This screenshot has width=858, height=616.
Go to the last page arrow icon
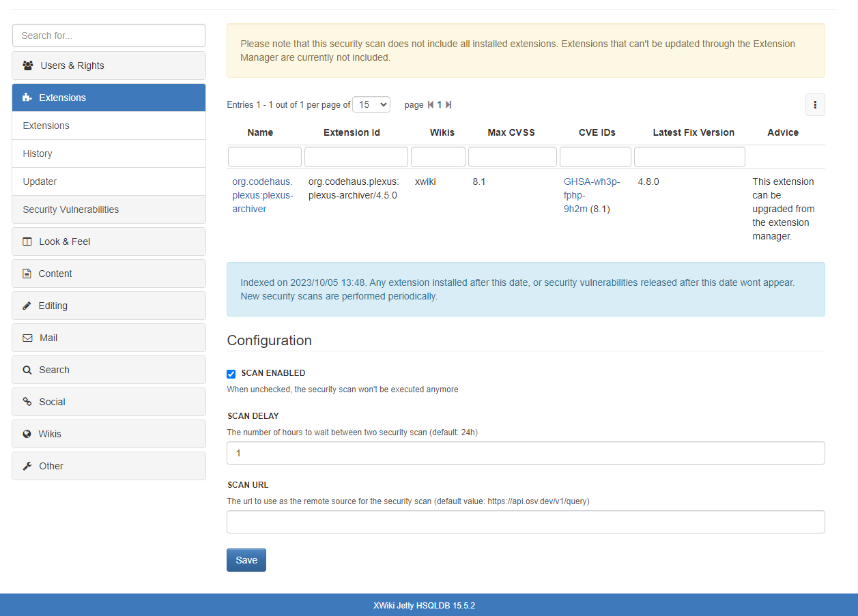point(448,105)
